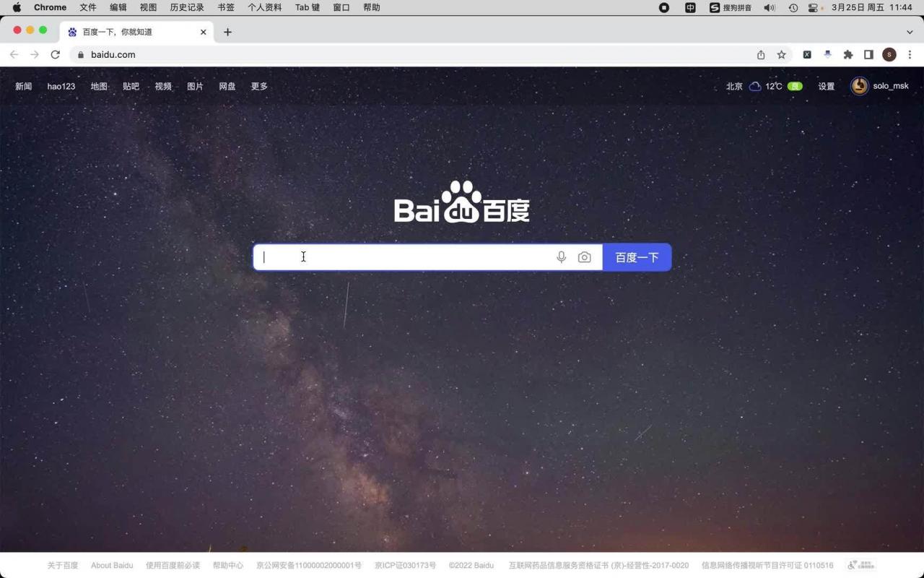The image size is (924, 578).
Task: Click the Baidu logo
Action: 462,202
